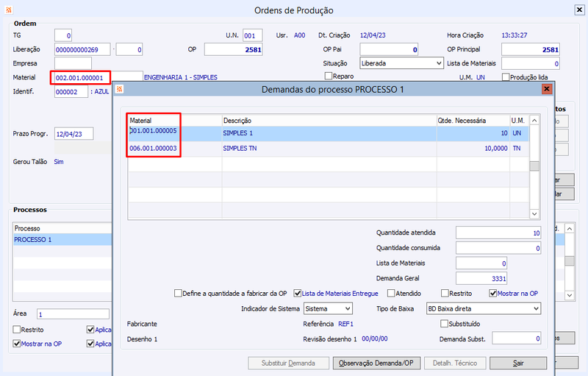Click the TG input field
The width and height of the screenshot is (588, 376).
coord(63,35)
